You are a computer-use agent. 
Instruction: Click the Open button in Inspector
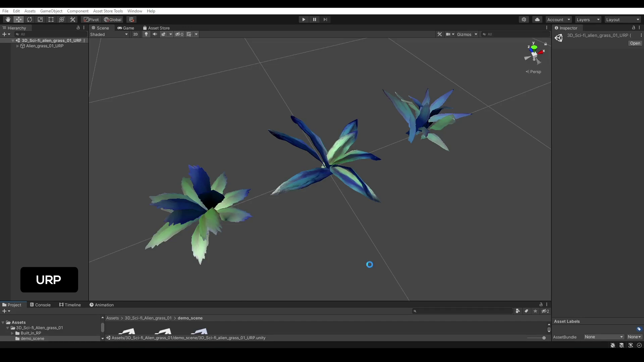pos(635,43)
